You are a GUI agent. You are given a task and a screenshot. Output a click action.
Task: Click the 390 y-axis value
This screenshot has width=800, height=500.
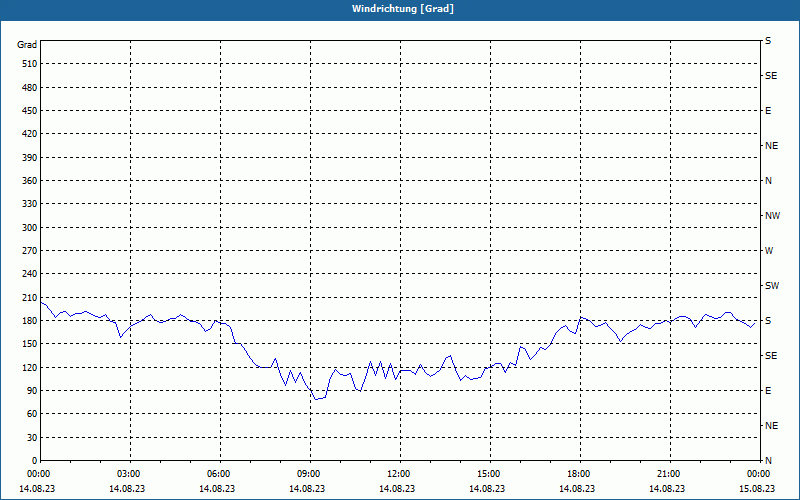tap(30, 158)
